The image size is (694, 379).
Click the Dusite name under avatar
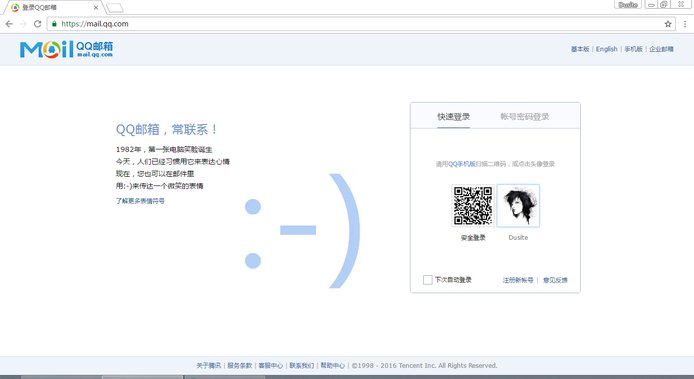[518, 238]
